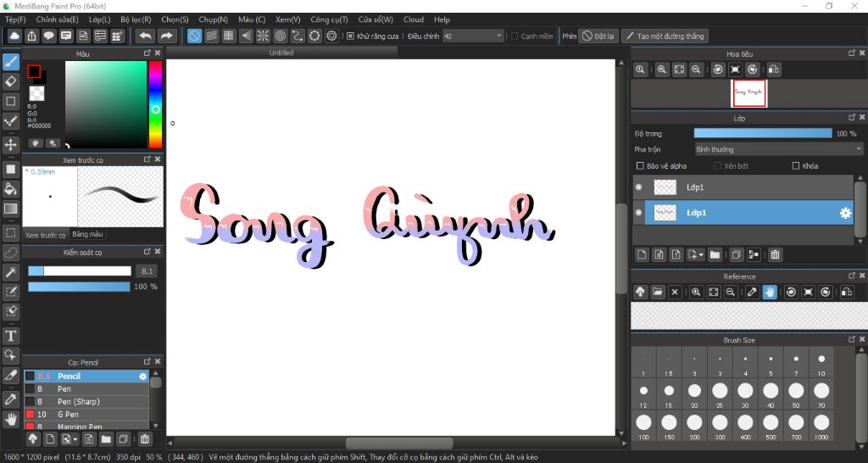Select the Select Eraser tool
This screenshot has width=868, height=463.
10,311
